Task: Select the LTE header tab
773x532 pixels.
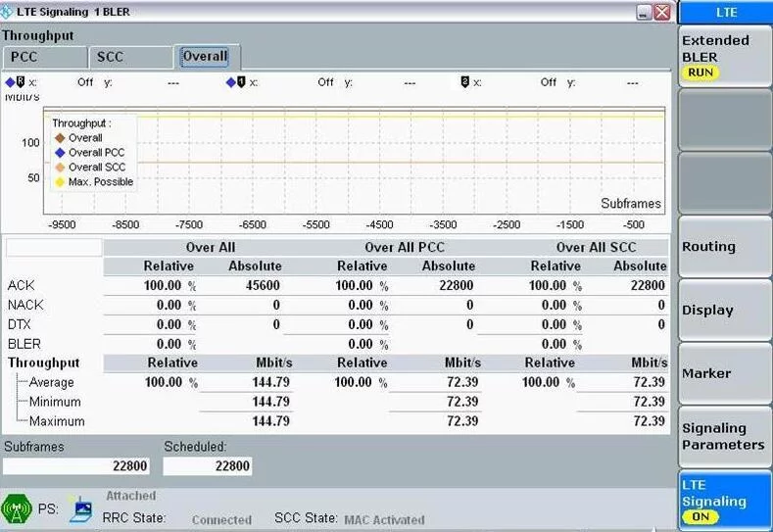Action: (726, 12)
